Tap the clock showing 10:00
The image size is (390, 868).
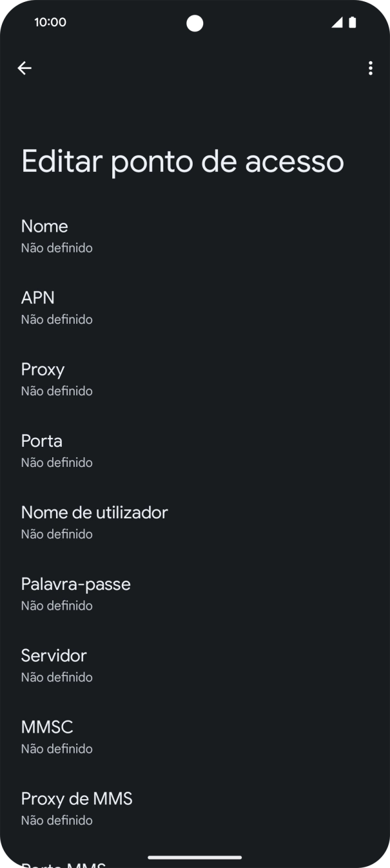pos(46,21)
